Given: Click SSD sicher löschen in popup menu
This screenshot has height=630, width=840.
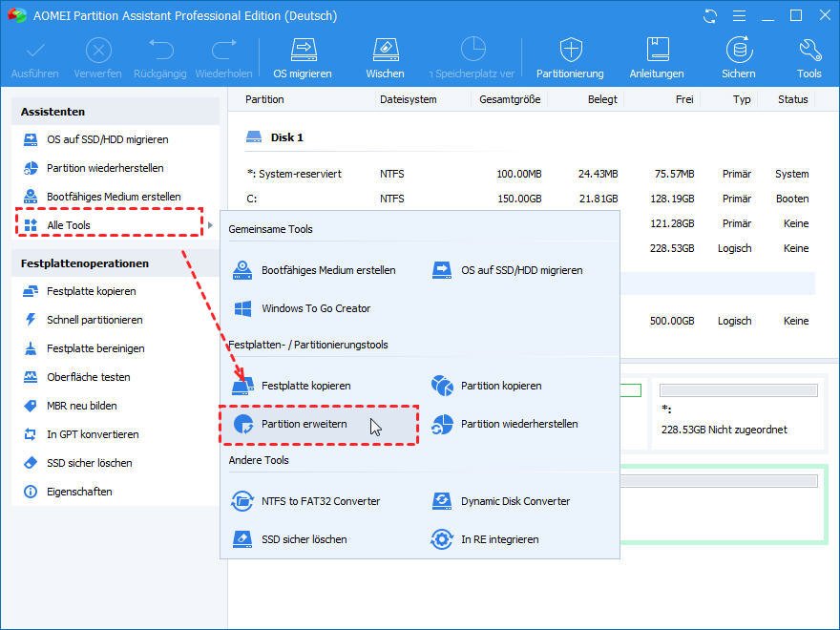Looking at the screenshot, I should click(x=290, y=539).
